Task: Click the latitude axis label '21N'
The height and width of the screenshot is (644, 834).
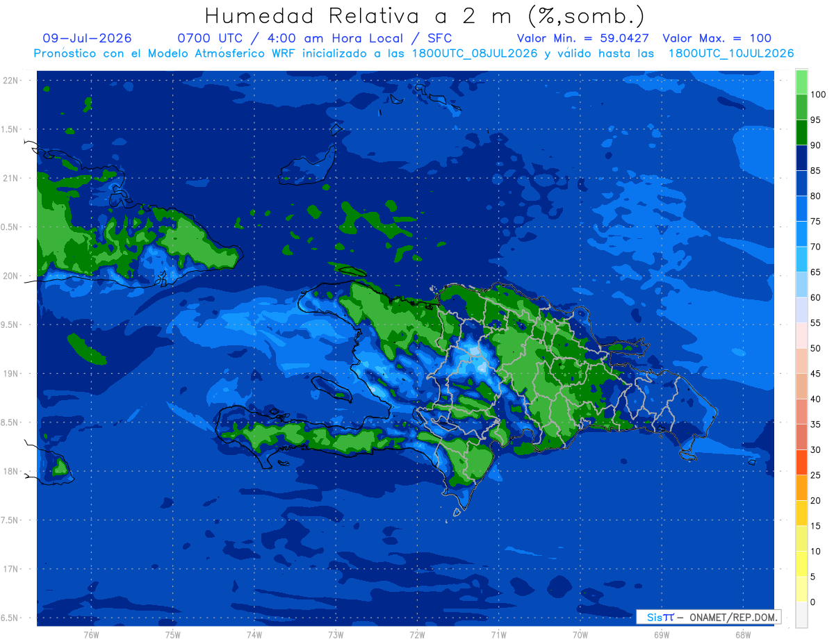Action: [11, 178]
